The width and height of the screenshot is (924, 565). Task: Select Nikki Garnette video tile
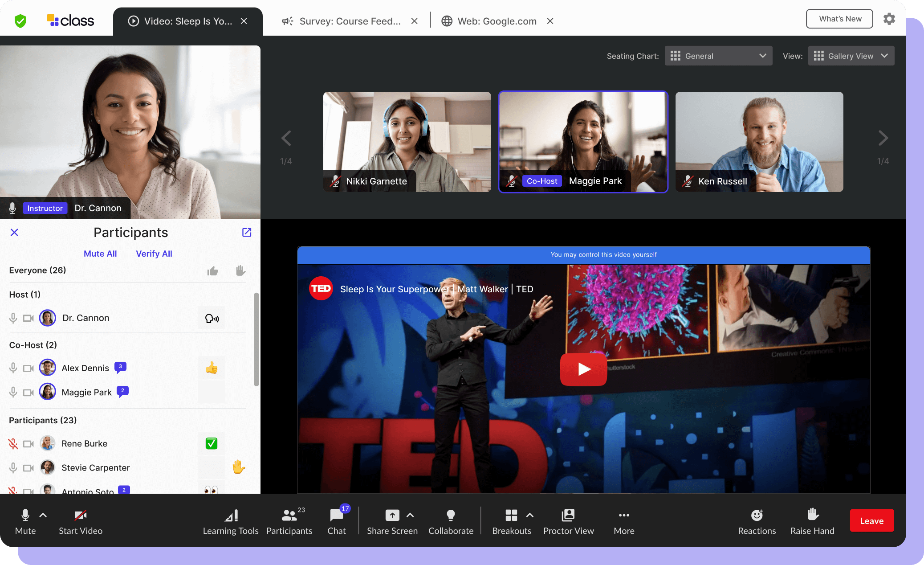coord(407,142)
